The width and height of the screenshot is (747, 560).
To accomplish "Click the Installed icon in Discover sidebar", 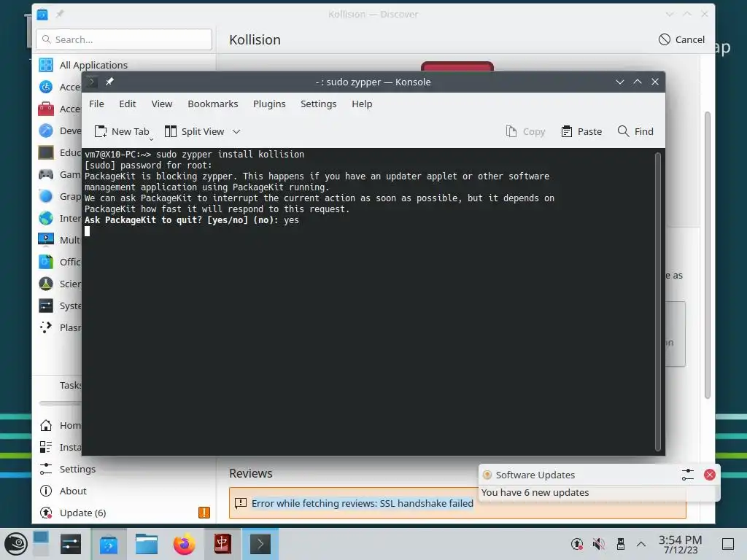I will click(46, 447).
